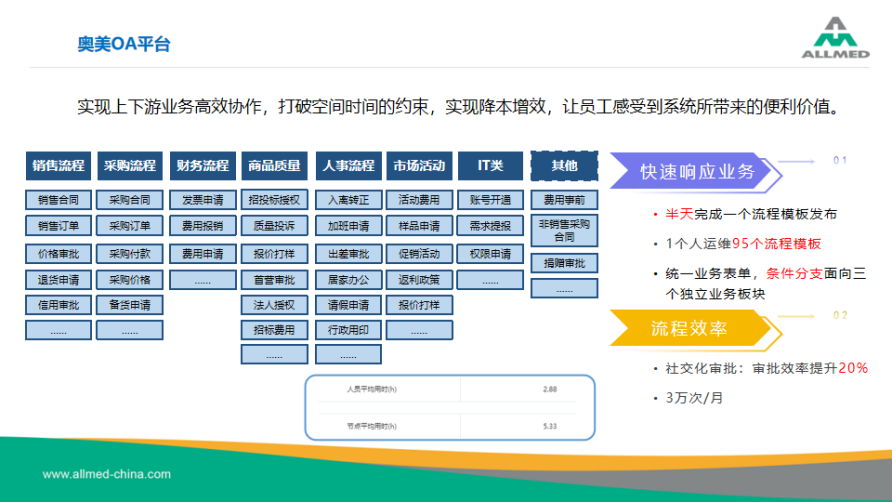
Task: Click the 账号开通 box
Action: [490, 200]
